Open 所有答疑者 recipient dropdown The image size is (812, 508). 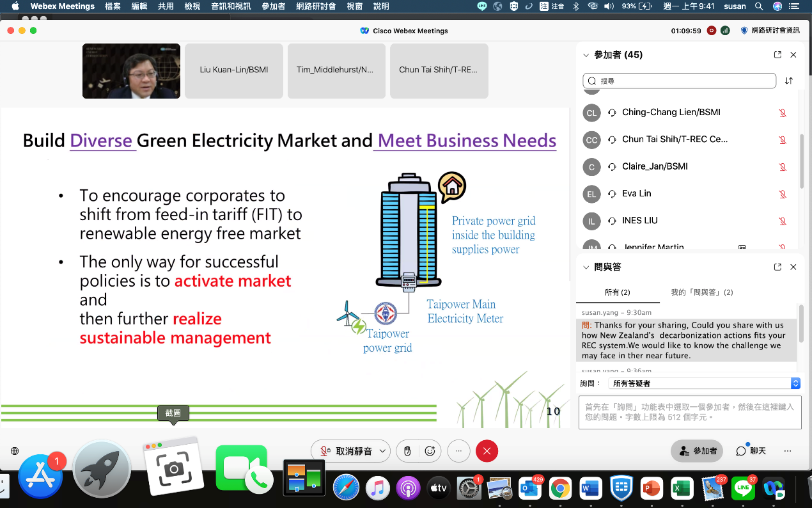704,383
